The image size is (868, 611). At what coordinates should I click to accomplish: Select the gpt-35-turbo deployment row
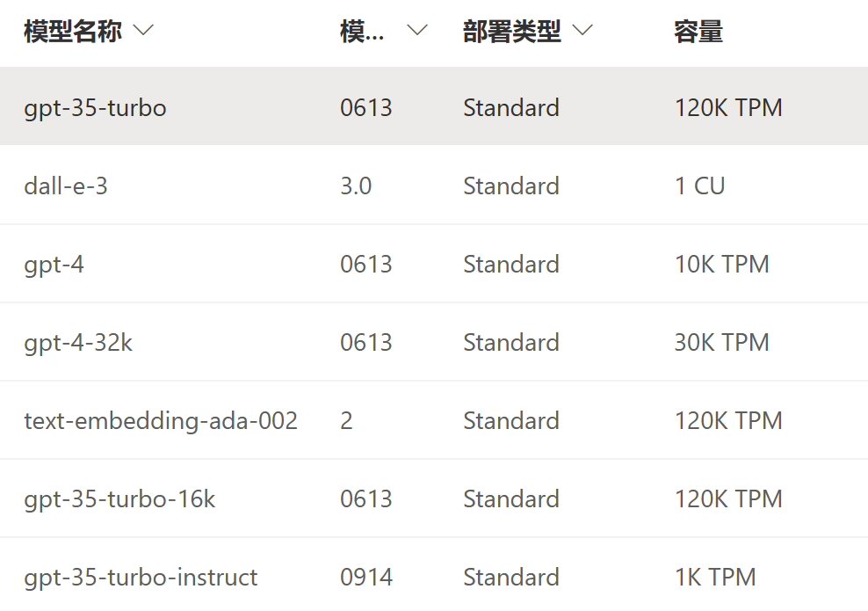(434, 106)
